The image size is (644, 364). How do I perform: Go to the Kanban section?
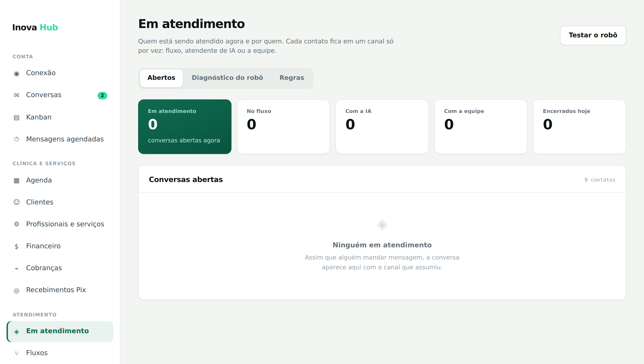(x=60, y=117)
